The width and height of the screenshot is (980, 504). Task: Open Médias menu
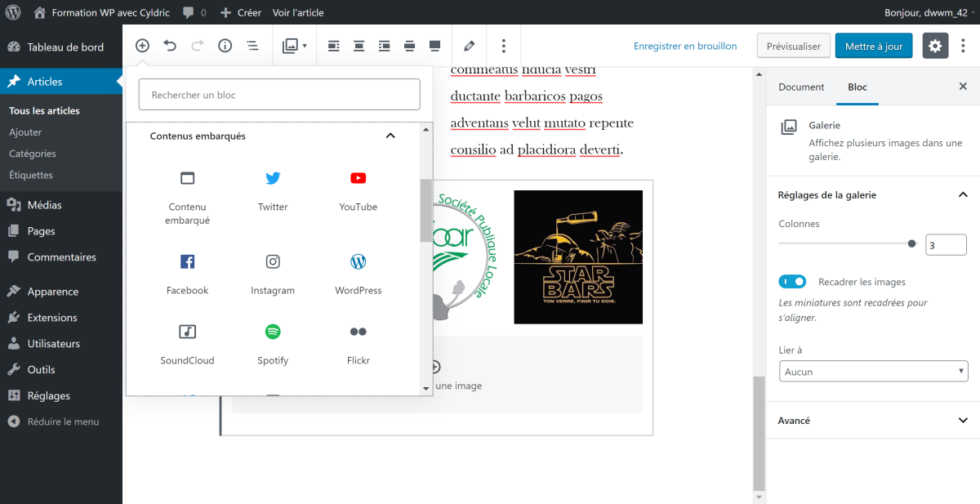point(61,205)
